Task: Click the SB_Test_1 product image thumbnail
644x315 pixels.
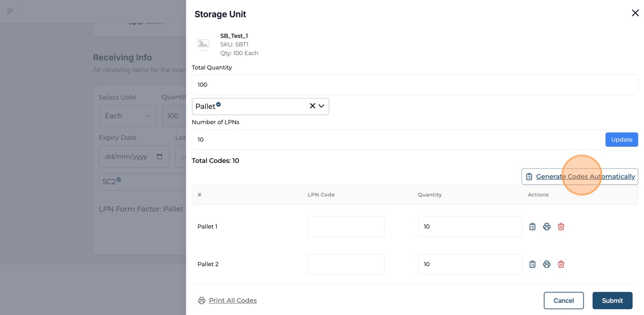Action: [x=204, y=44]
